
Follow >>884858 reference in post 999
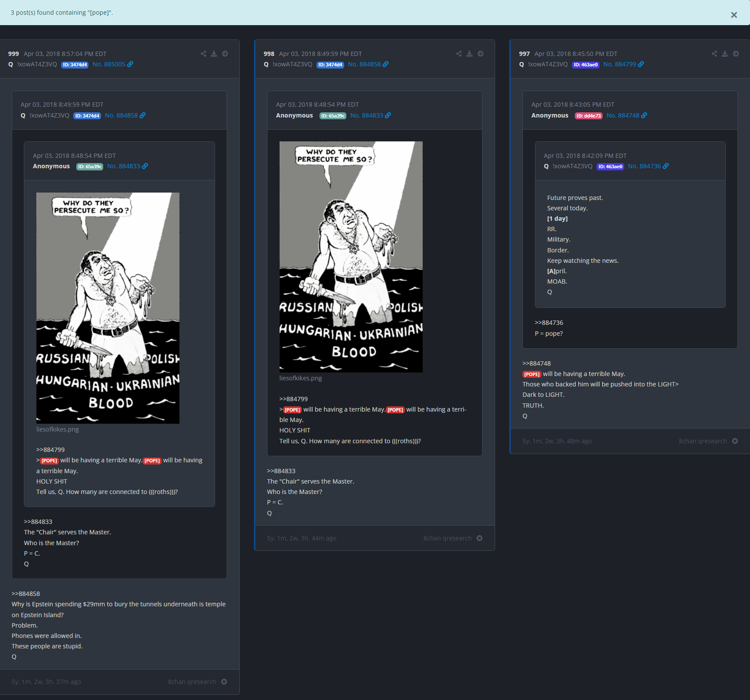click(26, 594)
